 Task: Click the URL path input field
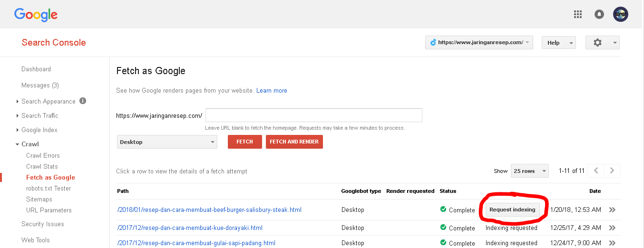tap(314, 115)
